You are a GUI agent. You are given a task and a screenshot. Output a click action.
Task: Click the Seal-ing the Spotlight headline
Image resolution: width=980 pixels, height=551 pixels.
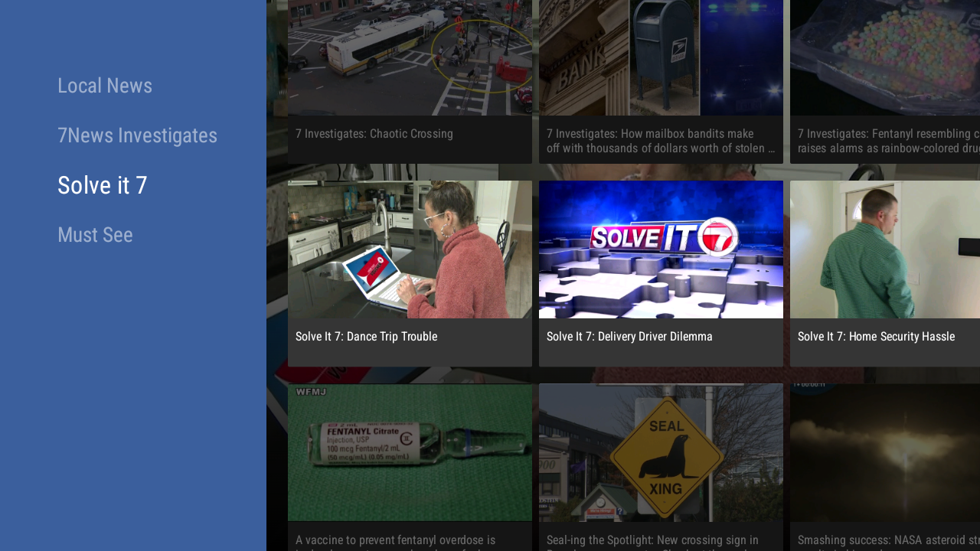point(652,542)
